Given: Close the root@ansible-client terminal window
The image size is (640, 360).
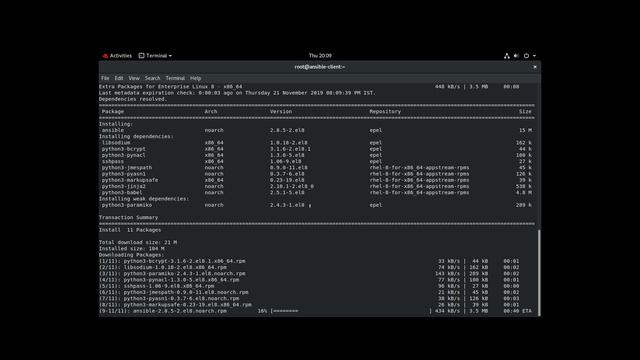Looking at the screenshot, I should 535,67.
